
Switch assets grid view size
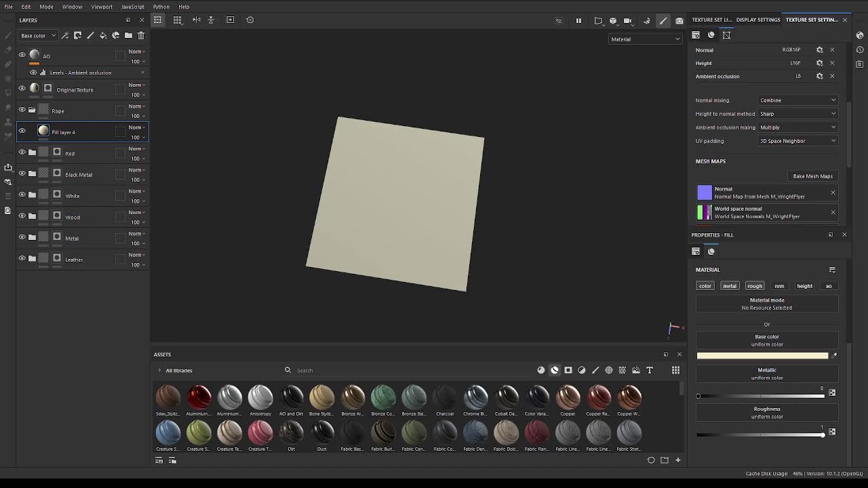[675, 370]
